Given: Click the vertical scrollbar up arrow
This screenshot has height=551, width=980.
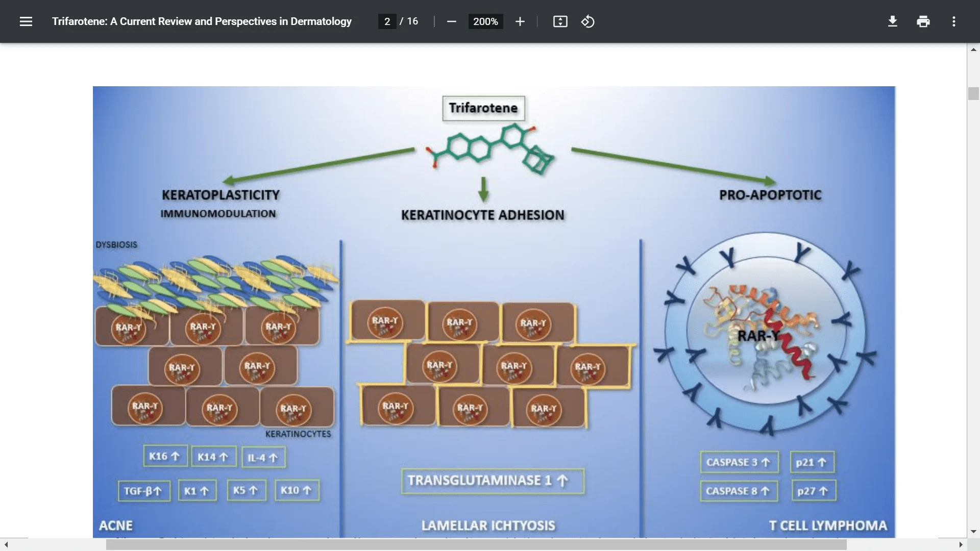Looking at the screenshot, I should point(973,49).
